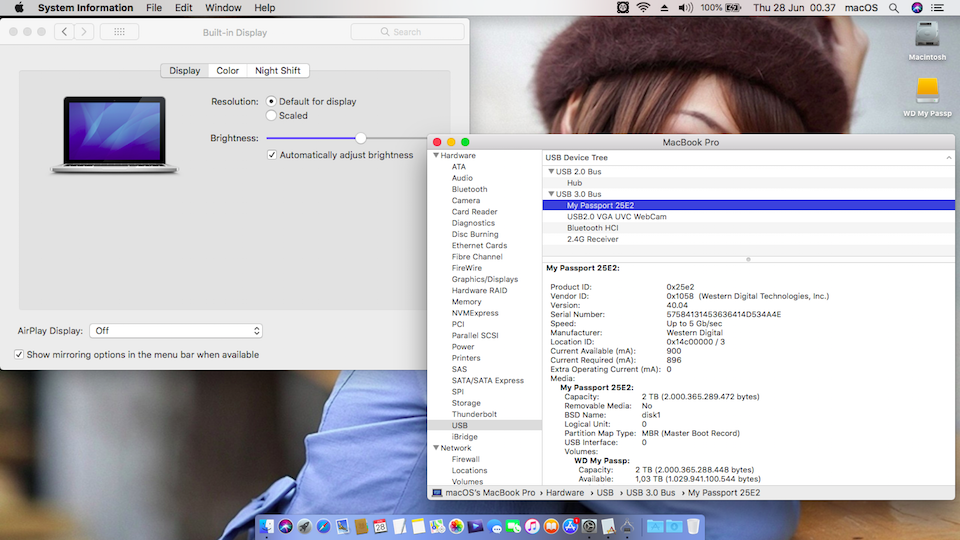Open Spotlight search in the menu bar
This screenshot has height=540, width=960.
tap(894, 8)
